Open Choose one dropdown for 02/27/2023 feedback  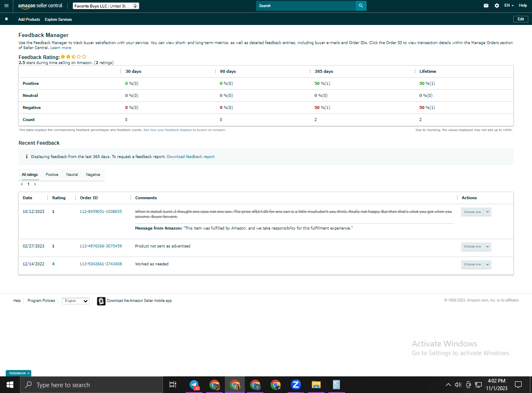[476, 247]
